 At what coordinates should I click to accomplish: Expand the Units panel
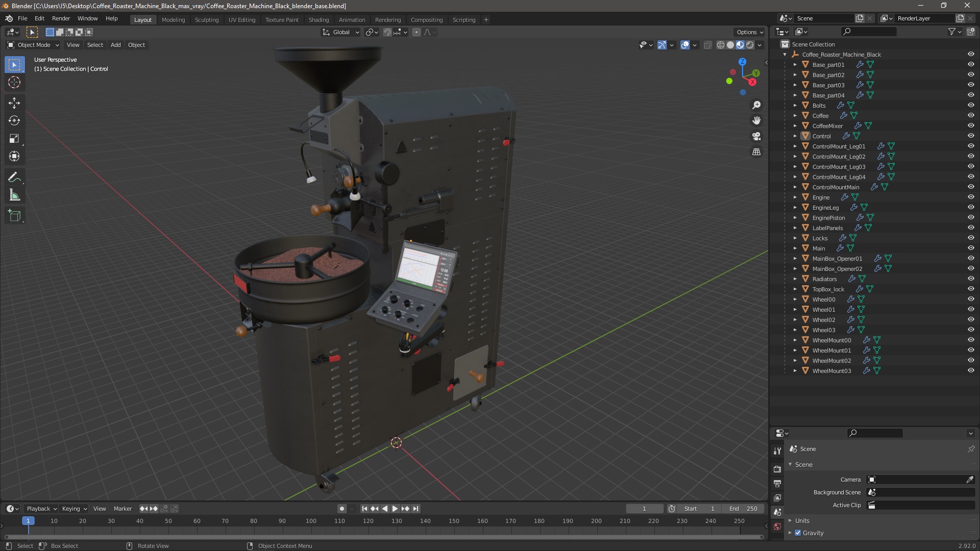[790, 520]
